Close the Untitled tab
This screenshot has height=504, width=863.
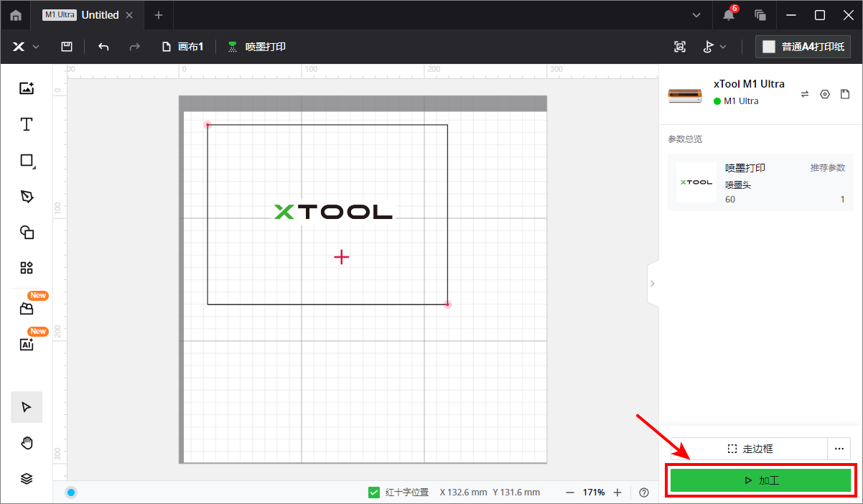coord(129,15)
